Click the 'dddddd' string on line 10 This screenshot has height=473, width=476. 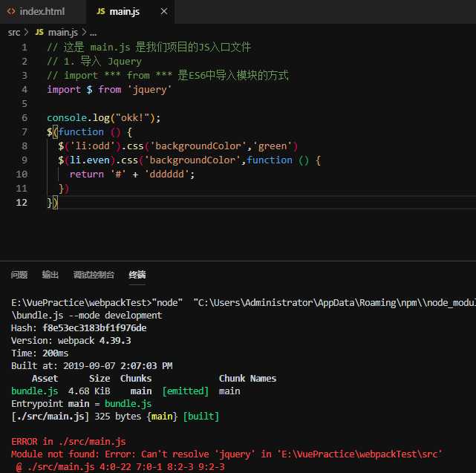[166, 174]
